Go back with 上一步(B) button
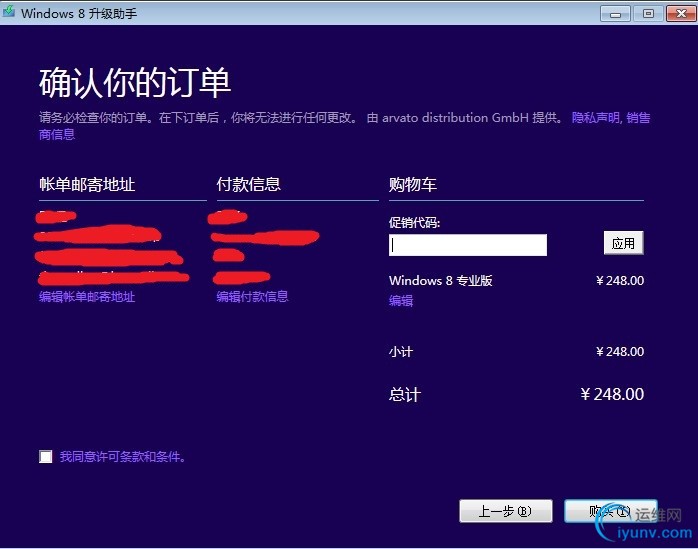Viewport: 698px width, 549px height. click(x=506, y=511)
